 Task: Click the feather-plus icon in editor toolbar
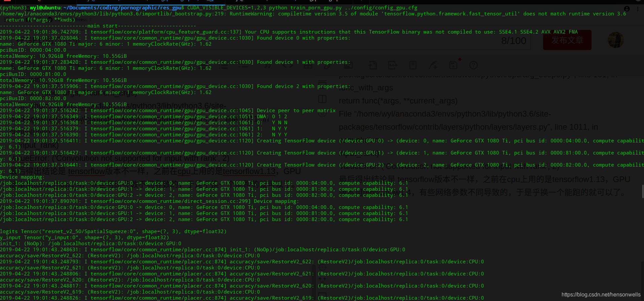[433, 65]
